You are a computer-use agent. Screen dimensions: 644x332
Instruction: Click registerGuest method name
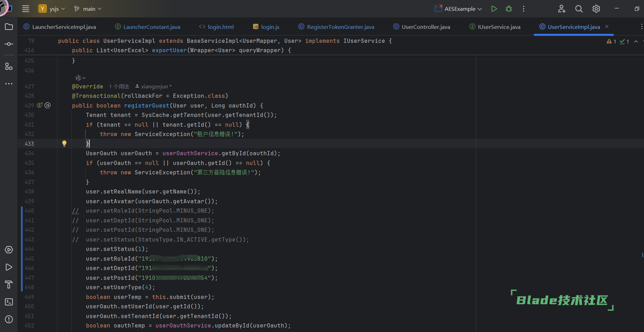(x=147, y=105)
